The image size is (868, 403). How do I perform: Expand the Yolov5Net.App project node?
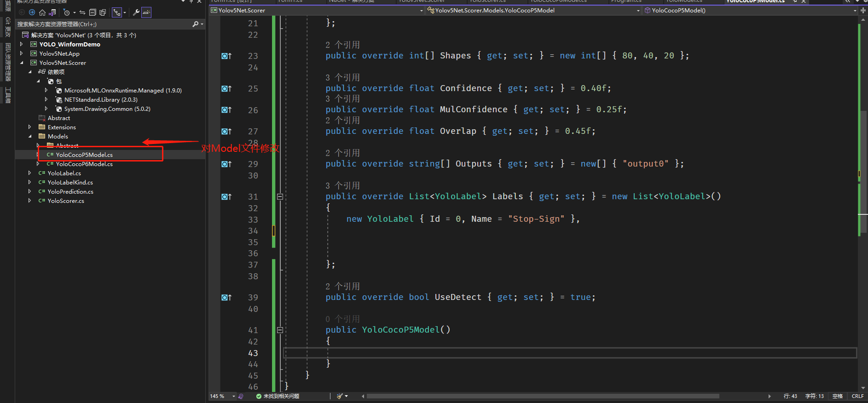click(21, 53)
